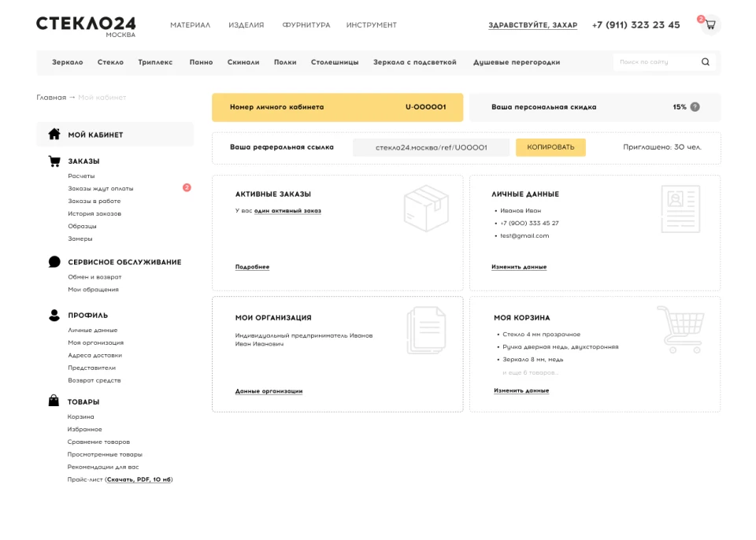
Task: Click the Главная breadcrumb link
Action: 51,98
